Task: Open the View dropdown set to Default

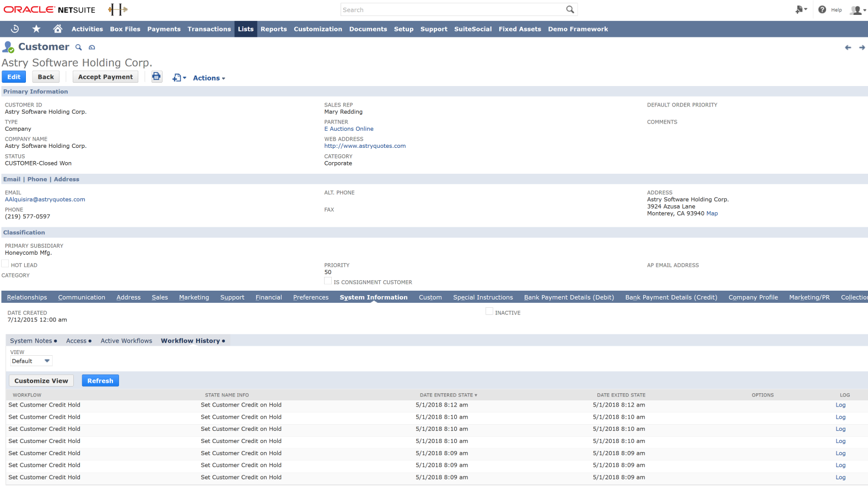Action: pos(31,361)
